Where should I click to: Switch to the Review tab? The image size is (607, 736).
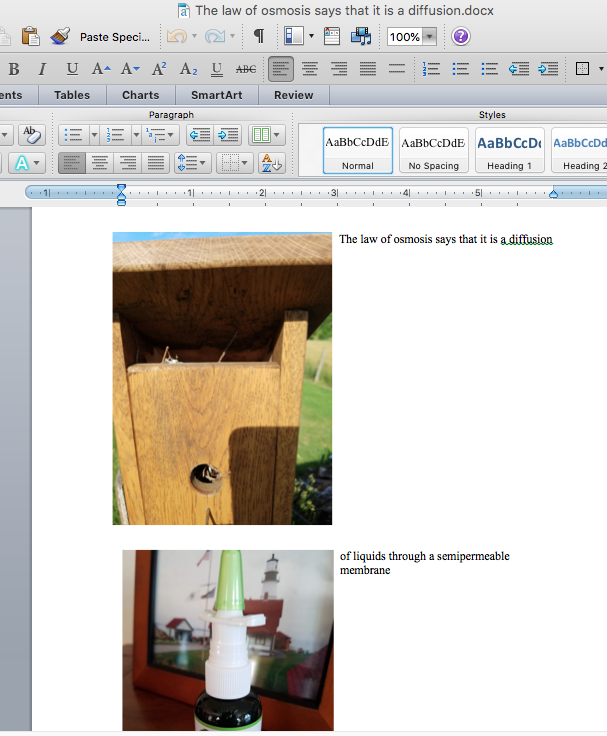click(x=293, y=95)
